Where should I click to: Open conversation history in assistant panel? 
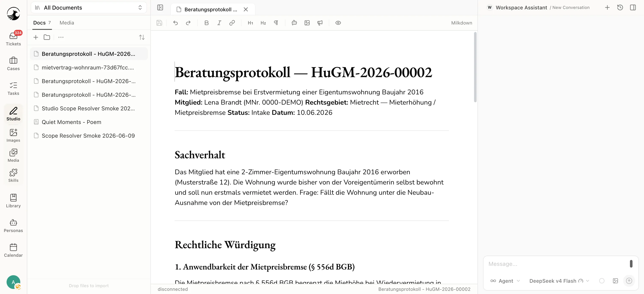pos(620,7)
